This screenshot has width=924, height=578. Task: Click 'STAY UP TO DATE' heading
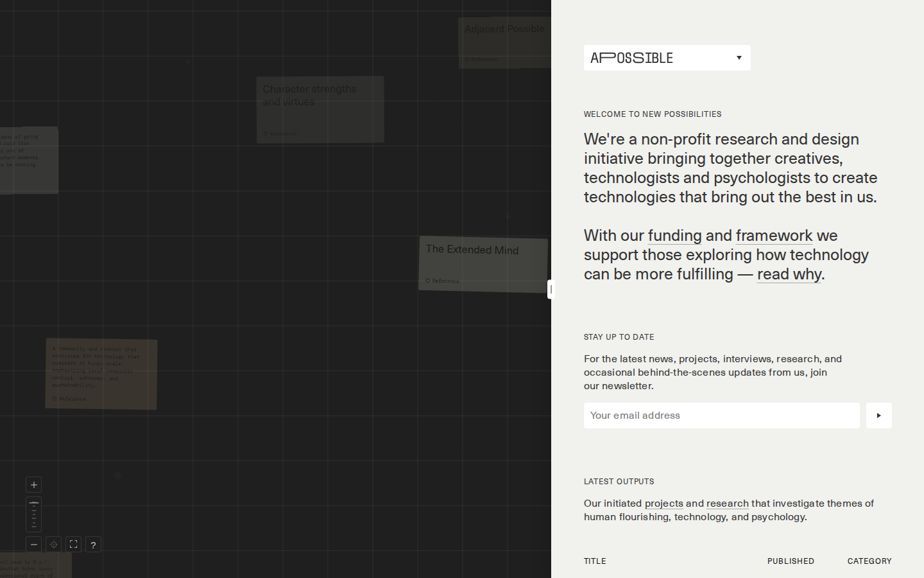(619, 337)
